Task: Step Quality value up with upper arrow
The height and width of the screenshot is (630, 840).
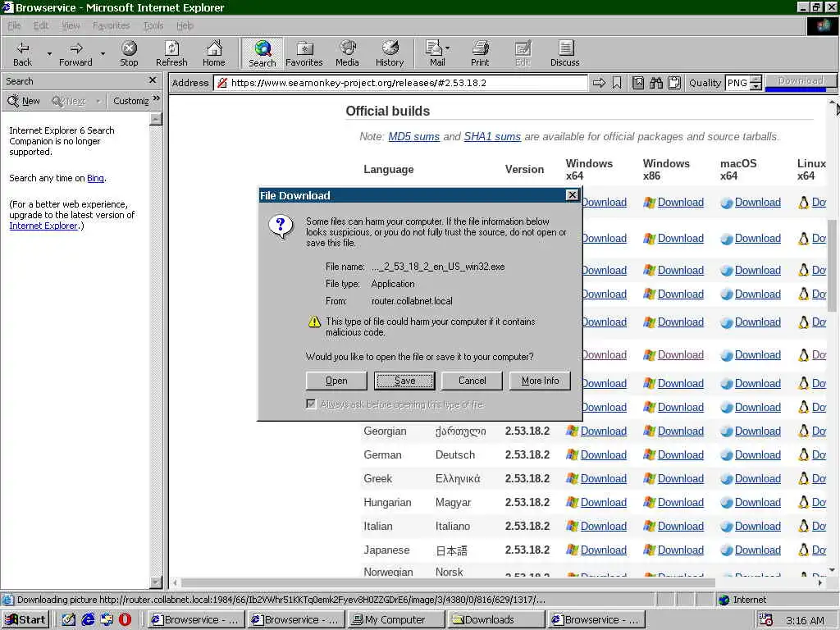Action: pyautogui.click(x=756, y=80)
